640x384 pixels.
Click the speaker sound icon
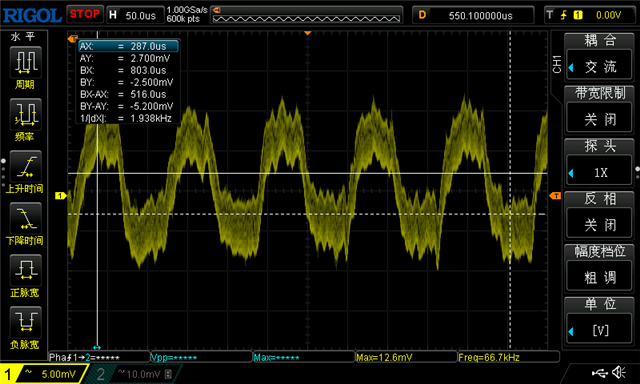click(x=620, y=372)
